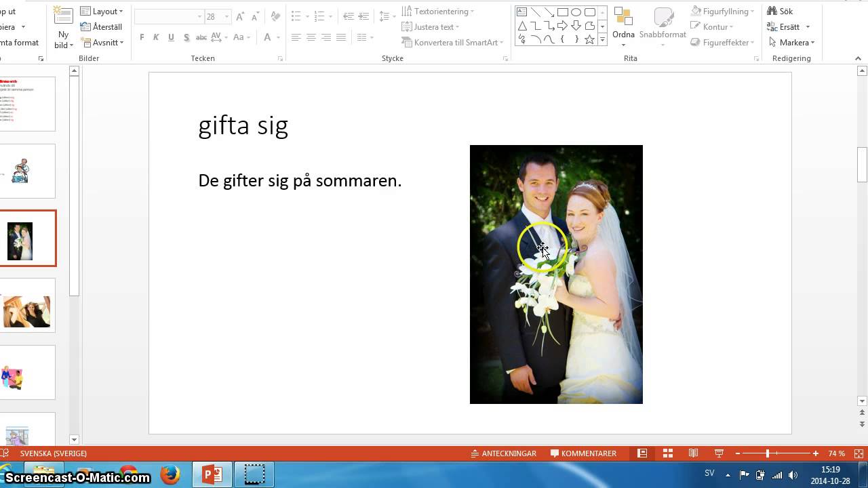Click the zoom slider handle
This screenshot has width=868, height=488.
(768, 453)
